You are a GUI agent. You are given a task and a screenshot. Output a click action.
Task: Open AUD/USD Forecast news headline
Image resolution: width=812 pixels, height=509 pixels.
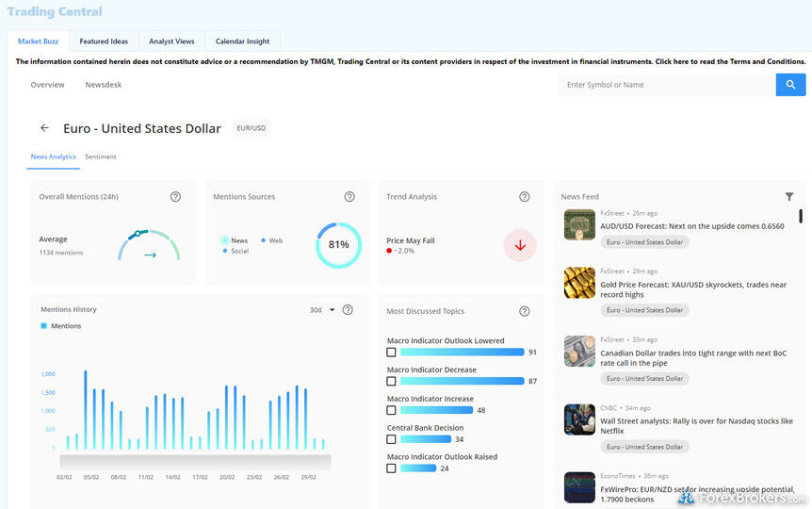point(691,226)
